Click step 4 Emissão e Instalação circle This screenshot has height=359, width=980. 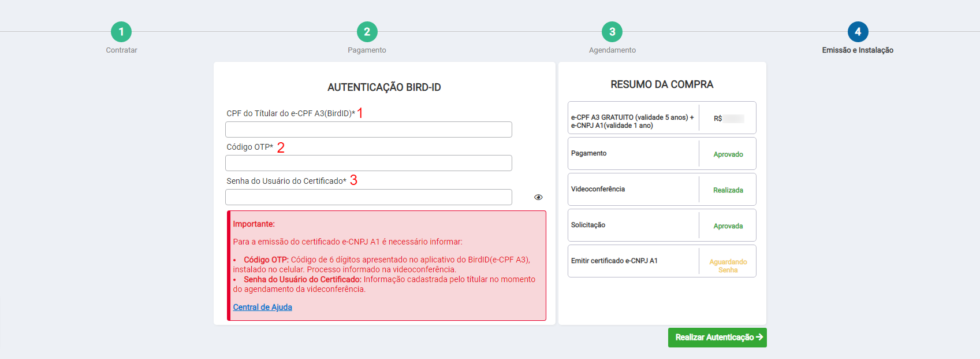858,32
